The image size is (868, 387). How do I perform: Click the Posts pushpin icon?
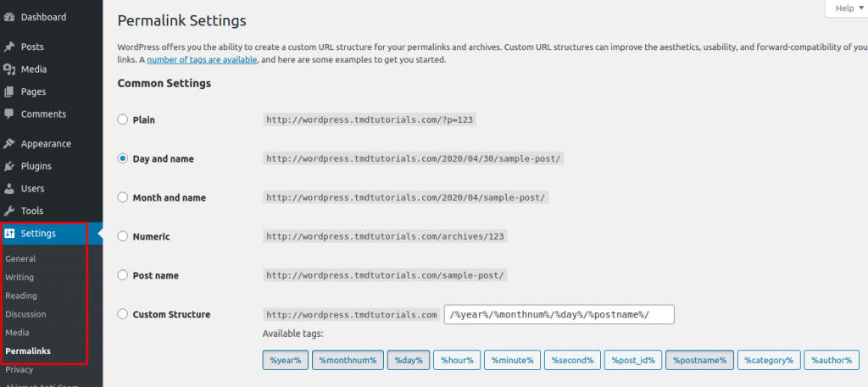[x=9, y=47]
